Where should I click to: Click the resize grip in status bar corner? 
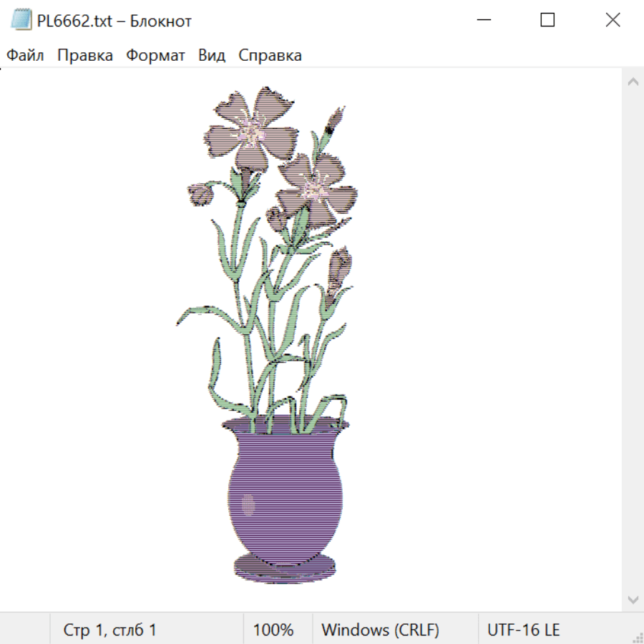(x=637, y=637)
